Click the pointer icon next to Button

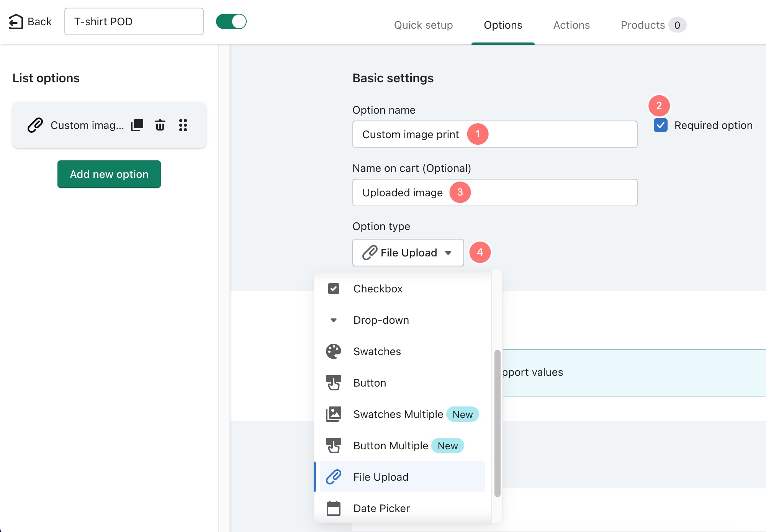point(334,383)
